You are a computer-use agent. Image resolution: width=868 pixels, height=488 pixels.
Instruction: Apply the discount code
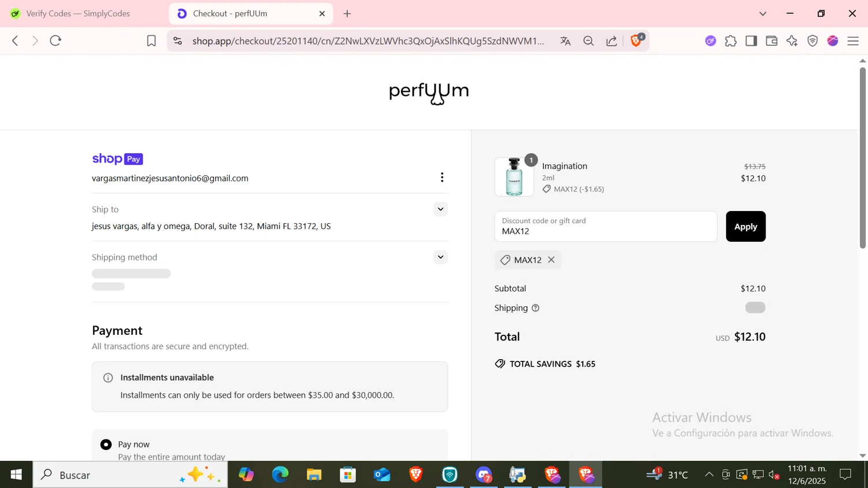(x=745, y=227)
